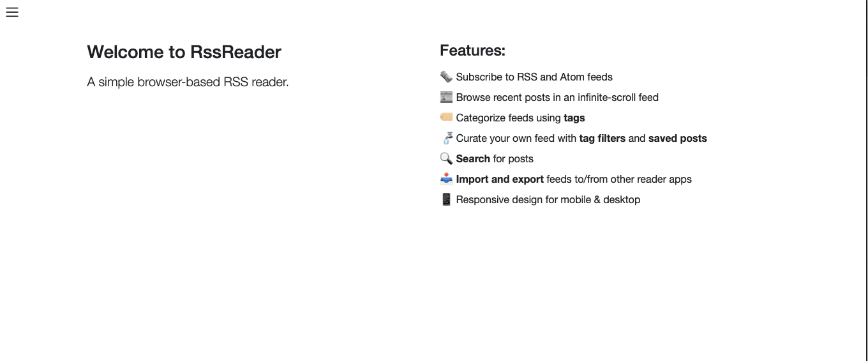Click the bold "Search" text
868x361 pixels.
pos(473,158)
